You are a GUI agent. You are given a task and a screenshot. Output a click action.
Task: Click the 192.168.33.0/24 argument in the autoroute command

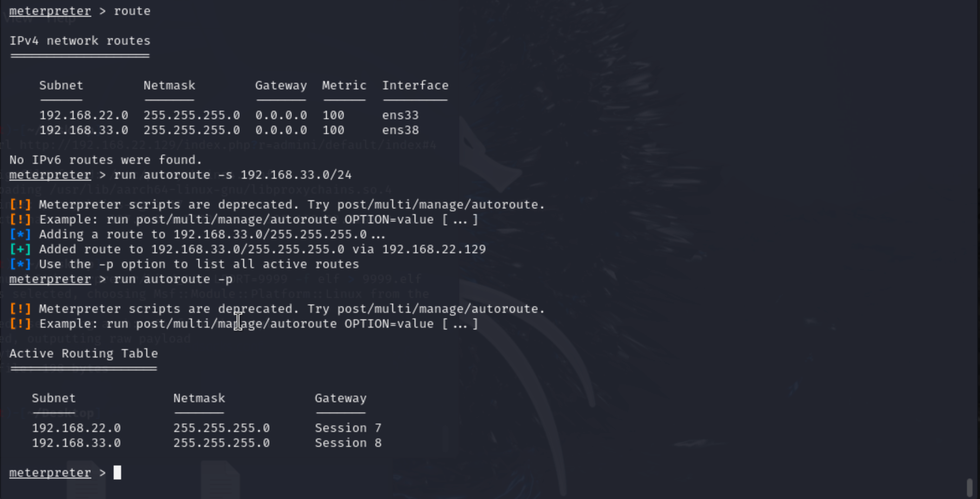pos(296,175)
